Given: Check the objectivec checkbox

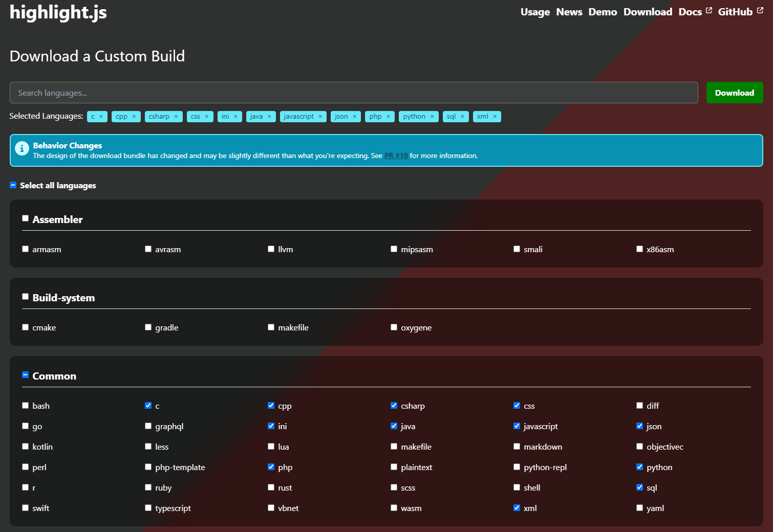Looking at the screenshot, I should pyautogui.click(x=639, y=447).
